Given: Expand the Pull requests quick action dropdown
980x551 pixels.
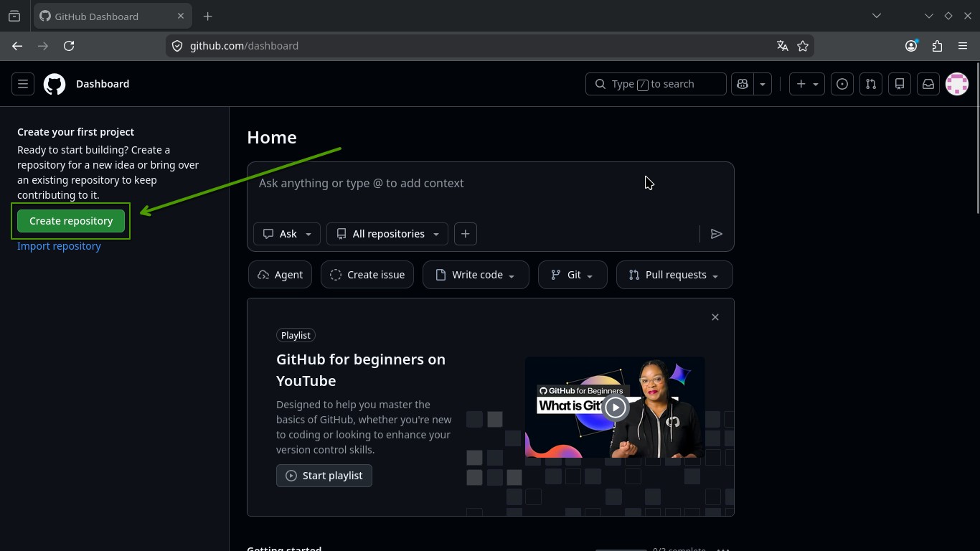Looking at the screenshot, I should point(674,275).
